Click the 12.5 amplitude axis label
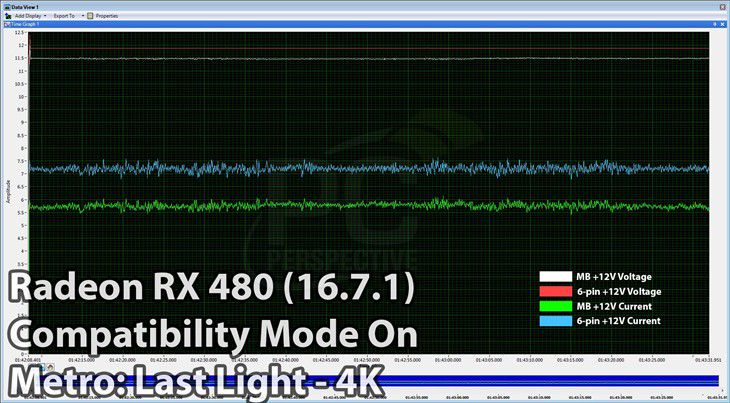The height and width of the screenshot is (403, 730). tap(19, 33)
